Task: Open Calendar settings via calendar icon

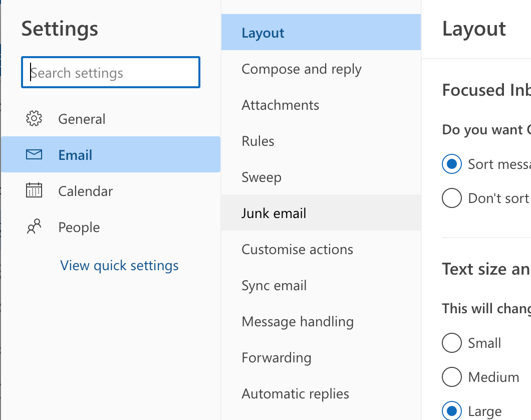Action: tap(34, 191)
